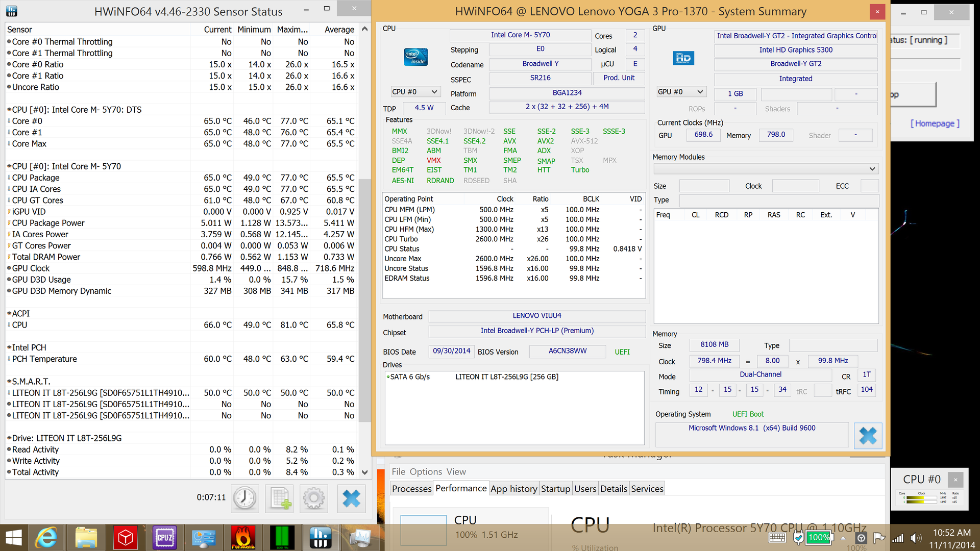The image size is (980, 551).
Task: Open FurMark from the taskbar
Action: 243,537
